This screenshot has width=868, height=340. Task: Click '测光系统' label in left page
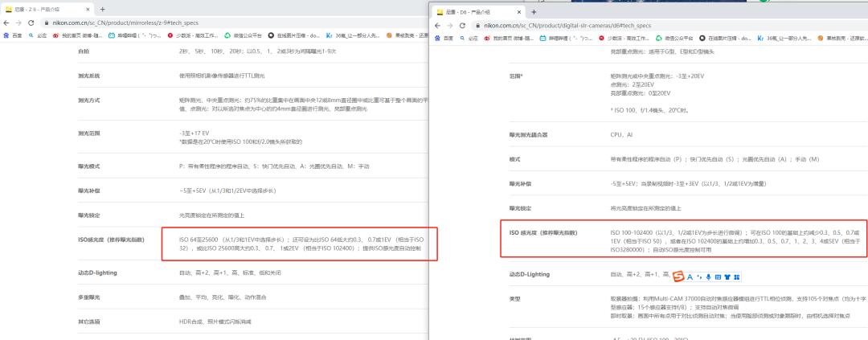point(88,76)
